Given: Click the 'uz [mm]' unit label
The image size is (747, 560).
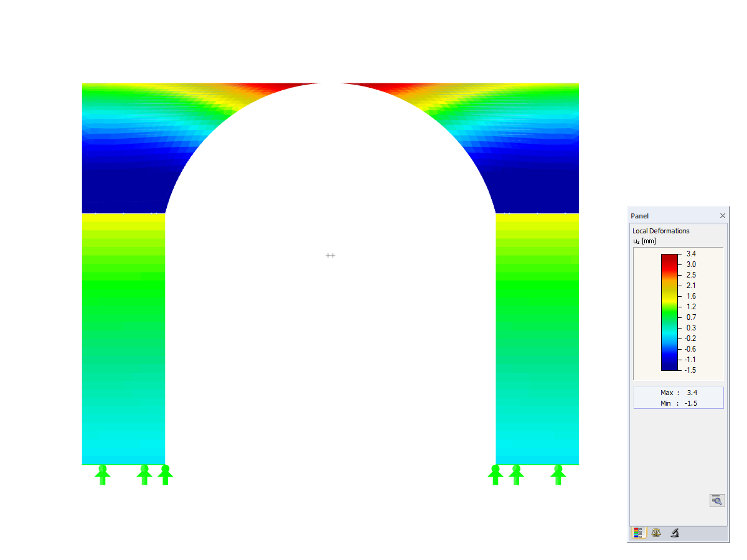Looking at the screenshot, I should click(644, 241).
